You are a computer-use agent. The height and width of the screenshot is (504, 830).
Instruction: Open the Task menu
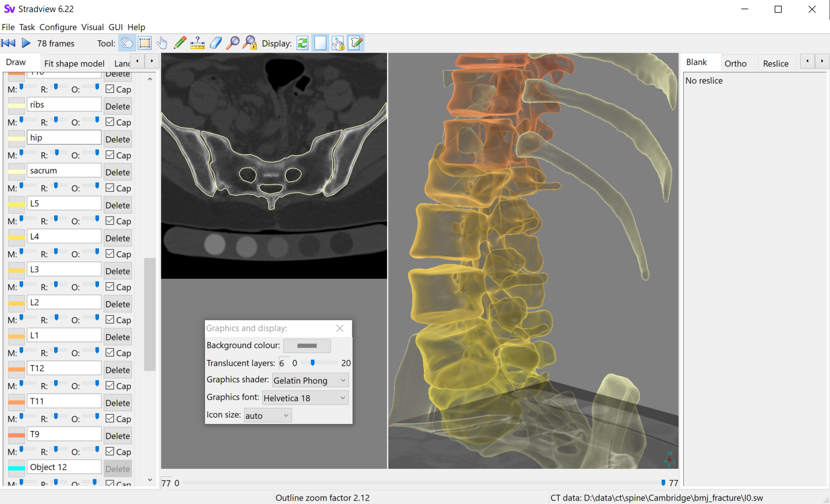[x=27, y=27]
